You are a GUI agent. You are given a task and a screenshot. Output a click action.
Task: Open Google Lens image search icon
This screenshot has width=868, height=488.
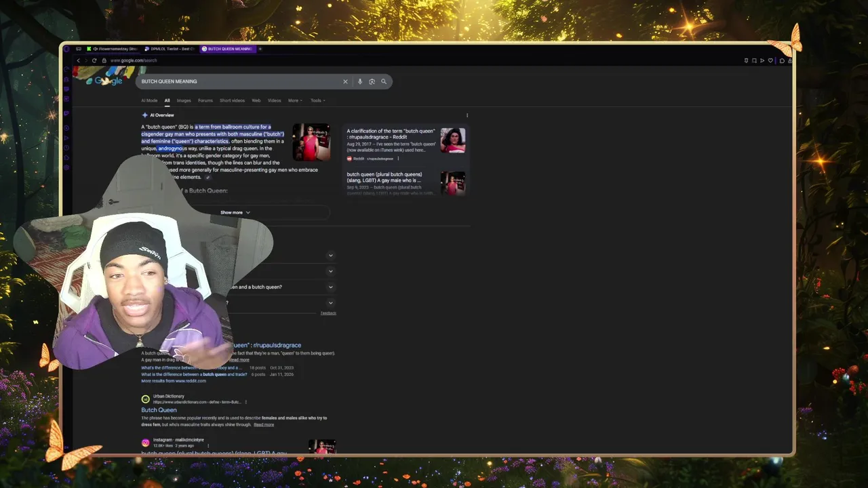pyautogui.click(x=372, y=81)
